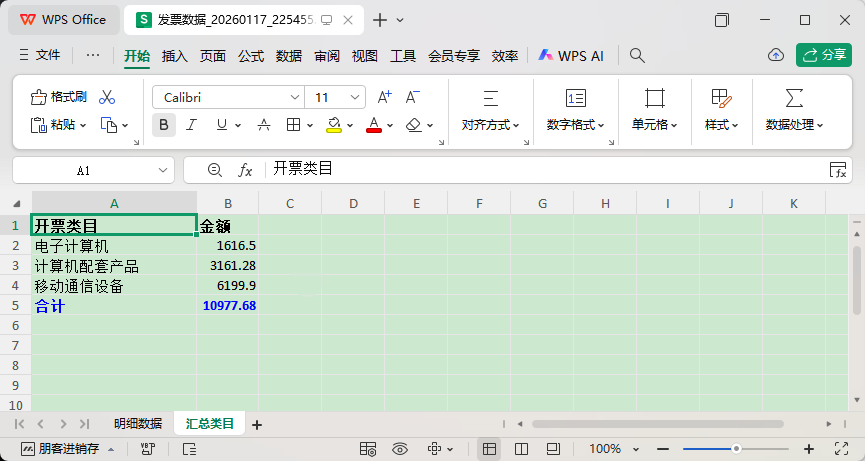The image size is (865, 461).
Task: Switch to the 视图 (View) tab
Action: pyautogui.click(x=365, y=56)
